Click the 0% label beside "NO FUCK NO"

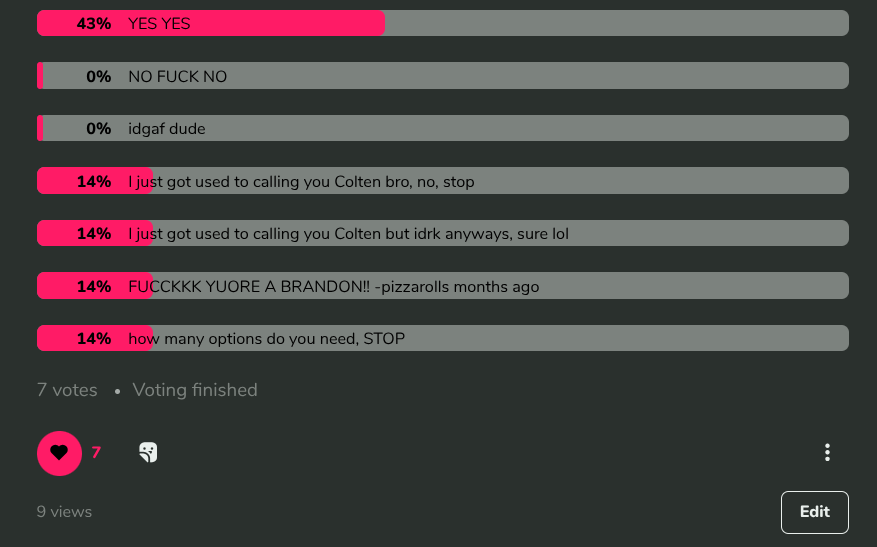[98, 76]
